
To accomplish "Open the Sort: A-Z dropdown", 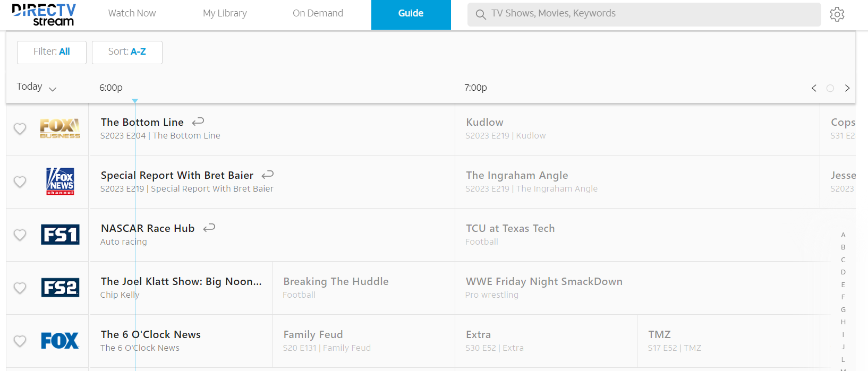I will pyautogui.click(x=127, y=52).
